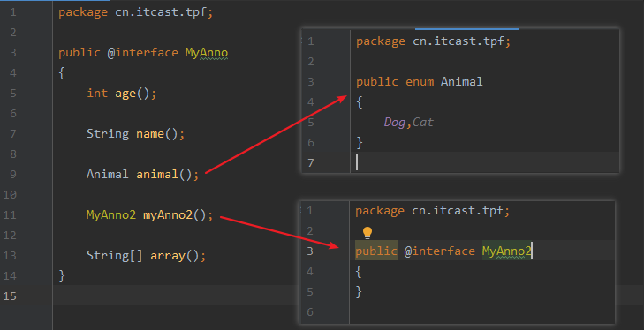The height and width of the screenshot is (330, 644).
Task: Click the "enum" keyword in the Animal snippet
Action: 420,82
